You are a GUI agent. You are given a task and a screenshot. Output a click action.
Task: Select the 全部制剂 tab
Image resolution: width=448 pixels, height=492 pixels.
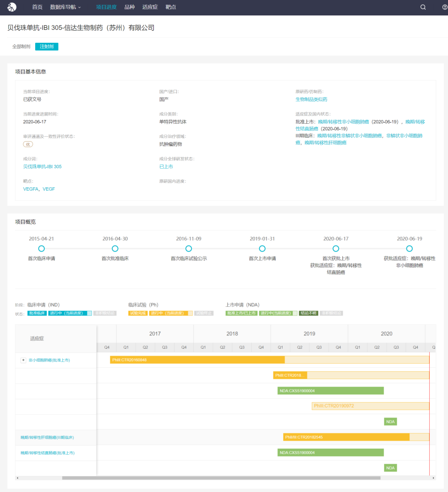(21, 47)
